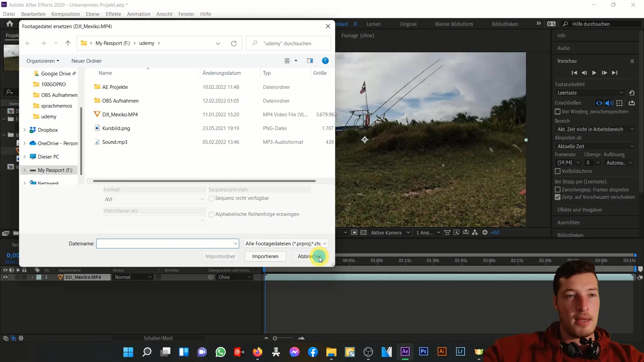Click the skip to beginning playback icon
The image size is (644, 362).
(x=574, y=72)
